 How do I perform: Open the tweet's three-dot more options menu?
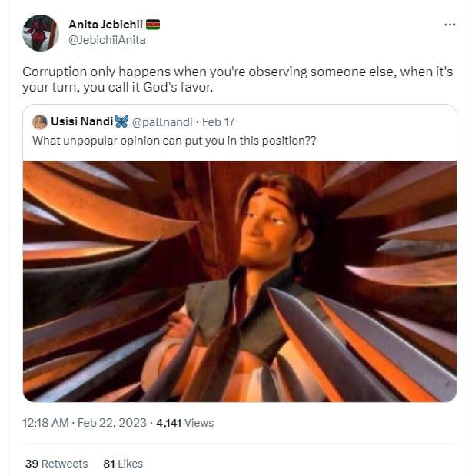coord(450,25)
